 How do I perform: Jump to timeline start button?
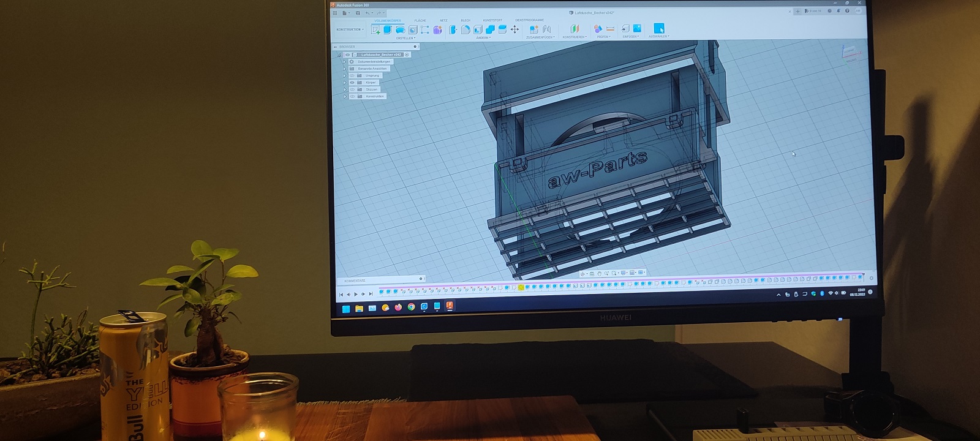[x=341, y=295]
